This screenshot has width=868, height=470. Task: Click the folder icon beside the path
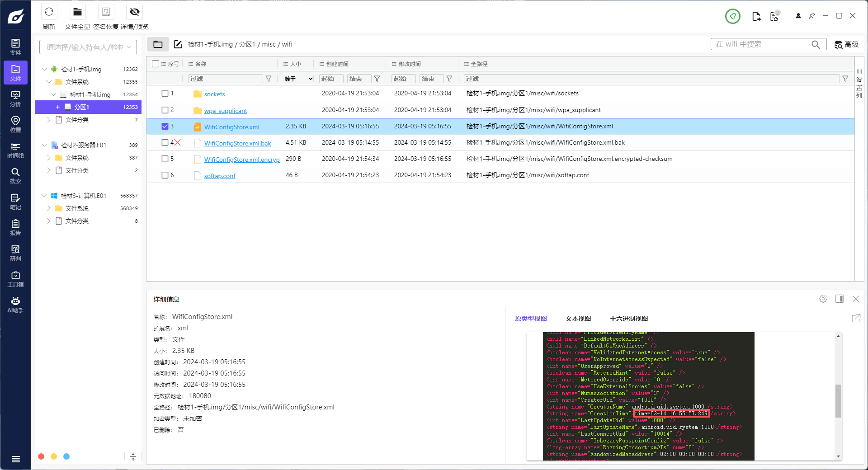point(158,44)
